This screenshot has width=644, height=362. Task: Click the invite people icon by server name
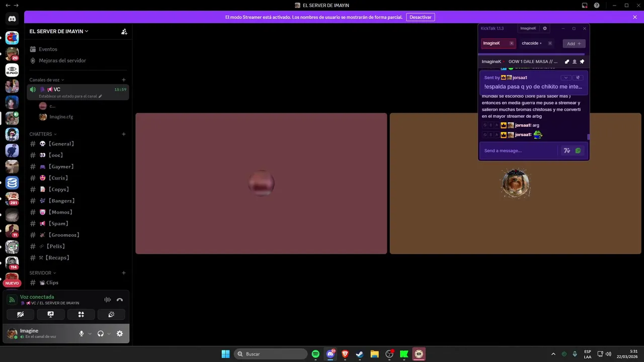[124, 31]
